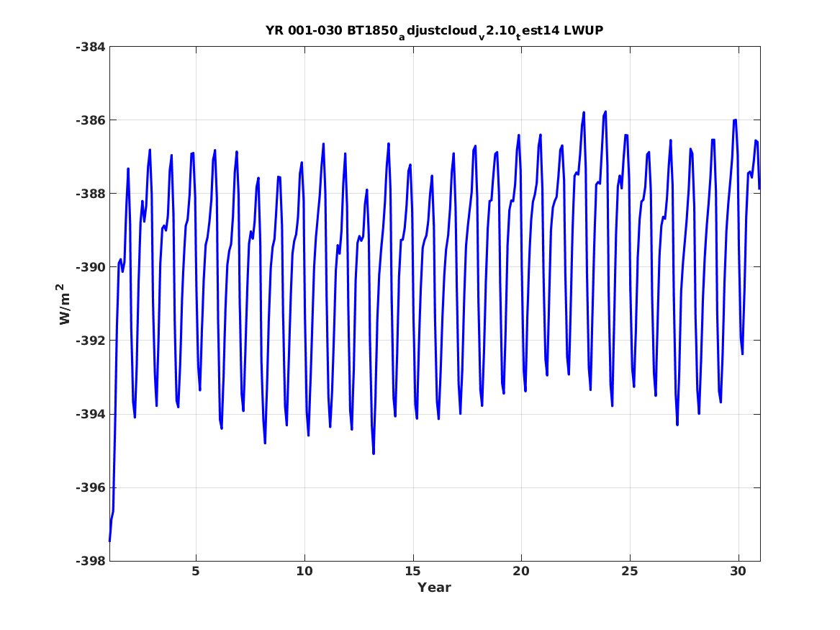Click the y-axis tick label -398

[x=91, y=562]
